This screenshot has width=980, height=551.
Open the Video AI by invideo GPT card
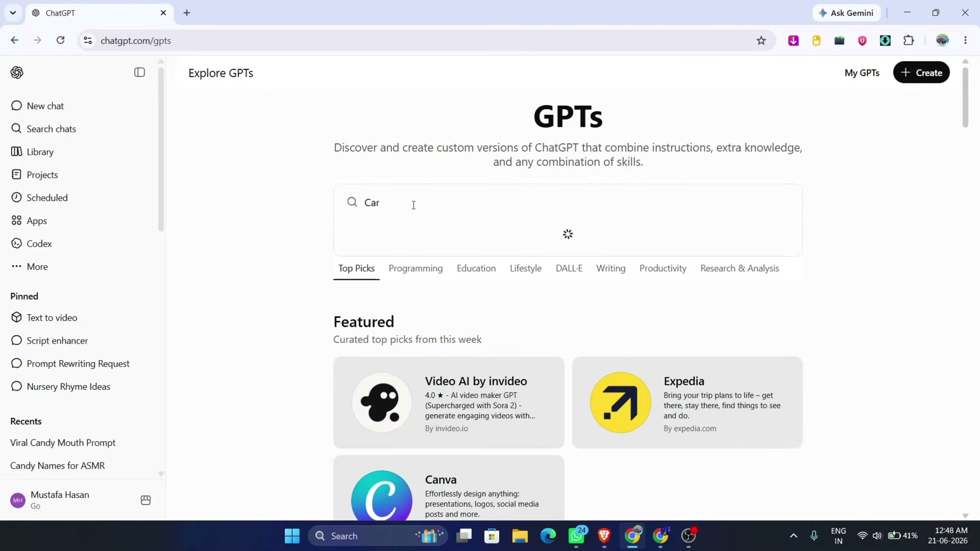click(x=449, y=403)
